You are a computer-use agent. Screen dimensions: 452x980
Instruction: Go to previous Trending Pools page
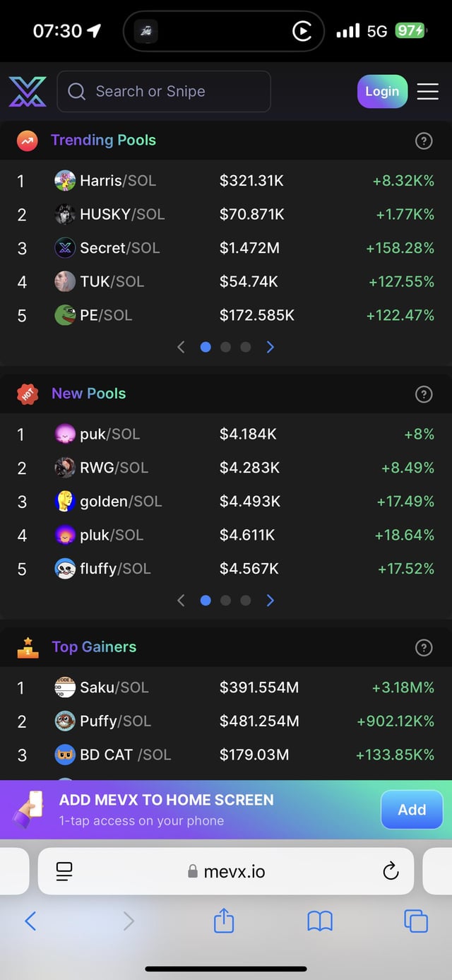181,347
